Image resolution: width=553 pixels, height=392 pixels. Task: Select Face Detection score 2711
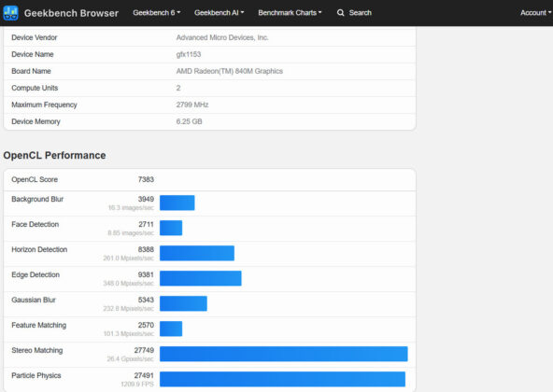146,224
